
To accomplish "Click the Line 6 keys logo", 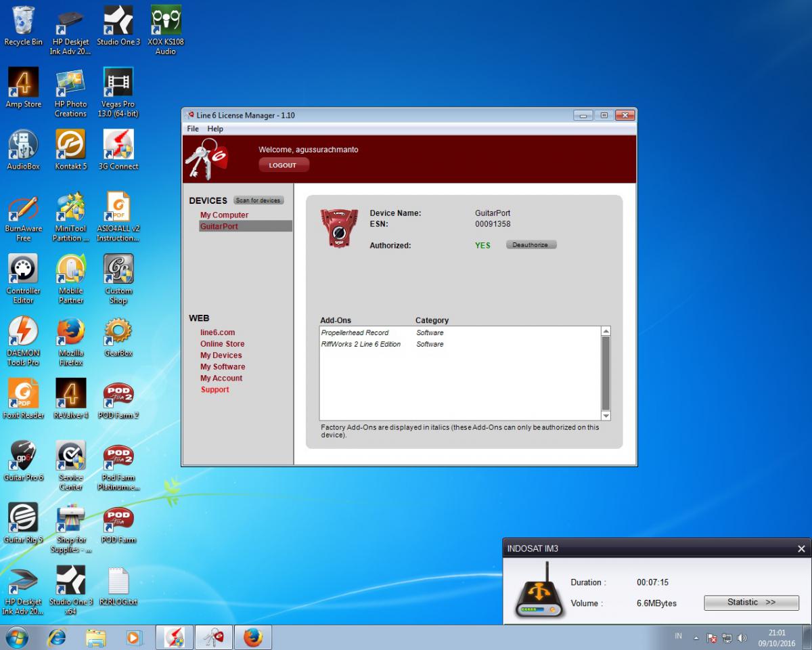I will pyautogui.click(x=206, y=159).
